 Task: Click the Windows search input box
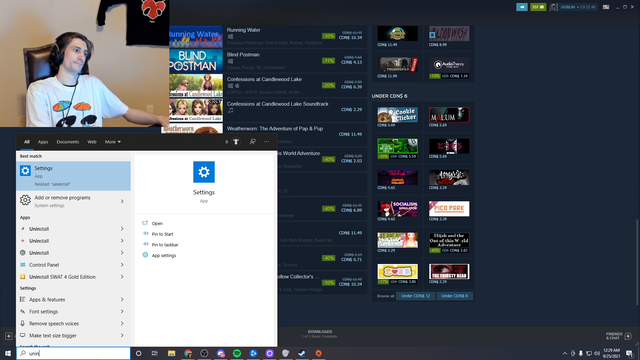(x=73, y=353)
